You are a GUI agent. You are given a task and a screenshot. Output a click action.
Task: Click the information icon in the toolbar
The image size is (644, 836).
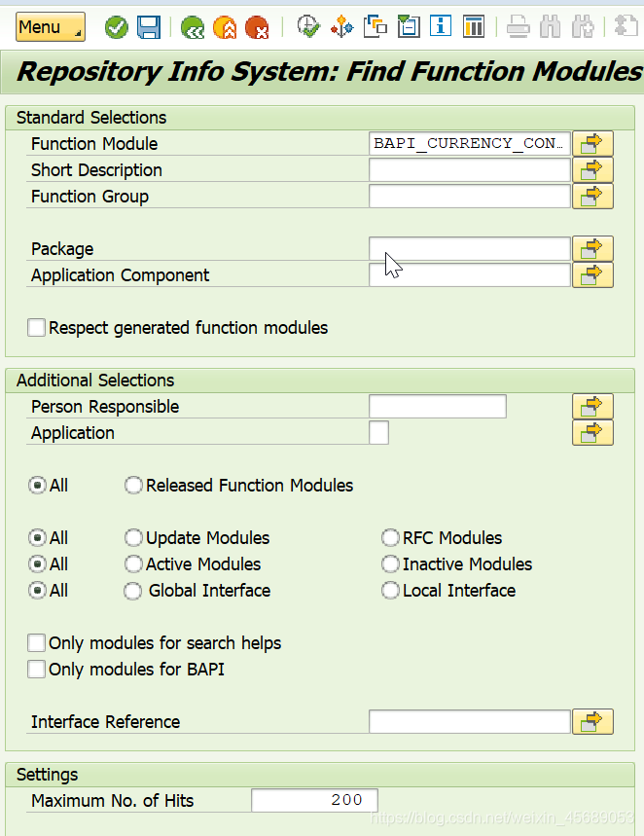coord(440,26)
